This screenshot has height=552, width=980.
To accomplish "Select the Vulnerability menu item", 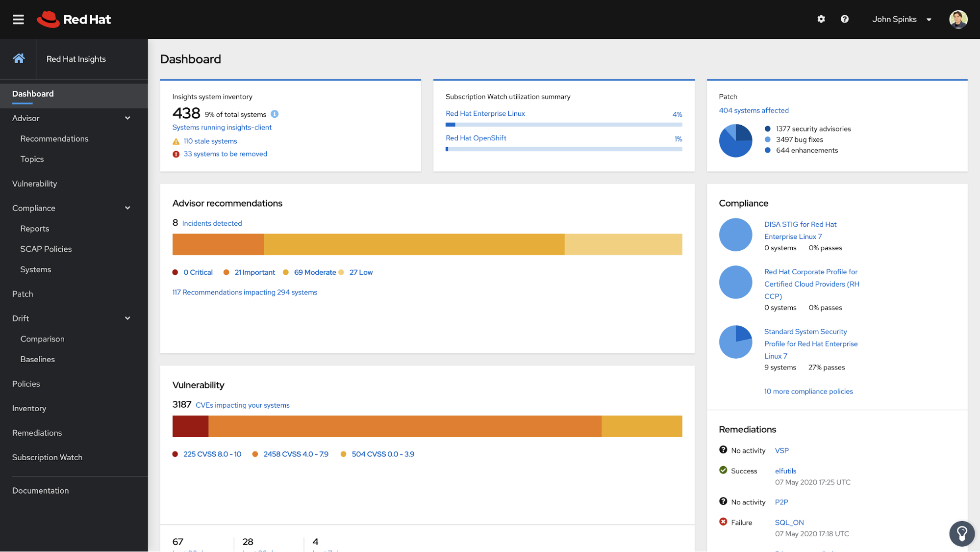I will [34, 184].
